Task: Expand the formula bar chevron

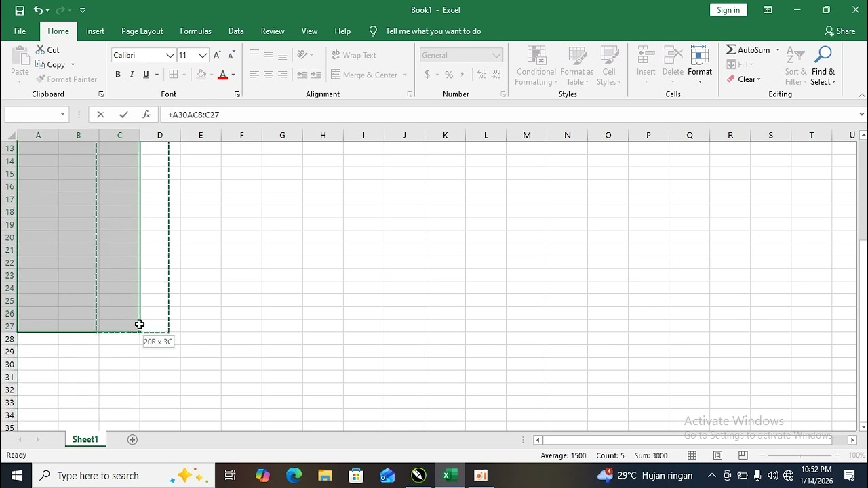Action: [x=861, y=115]
